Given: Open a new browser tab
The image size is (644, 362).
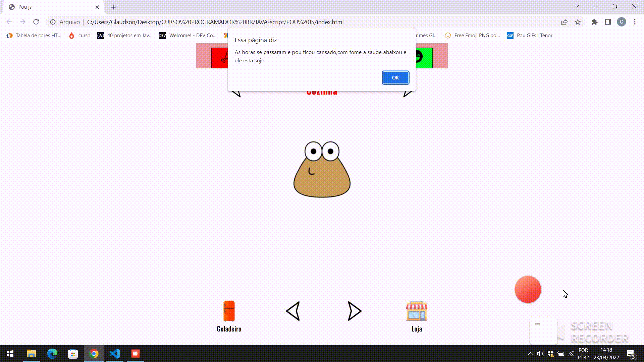Looking at the screenshot, I should point(113,7).
